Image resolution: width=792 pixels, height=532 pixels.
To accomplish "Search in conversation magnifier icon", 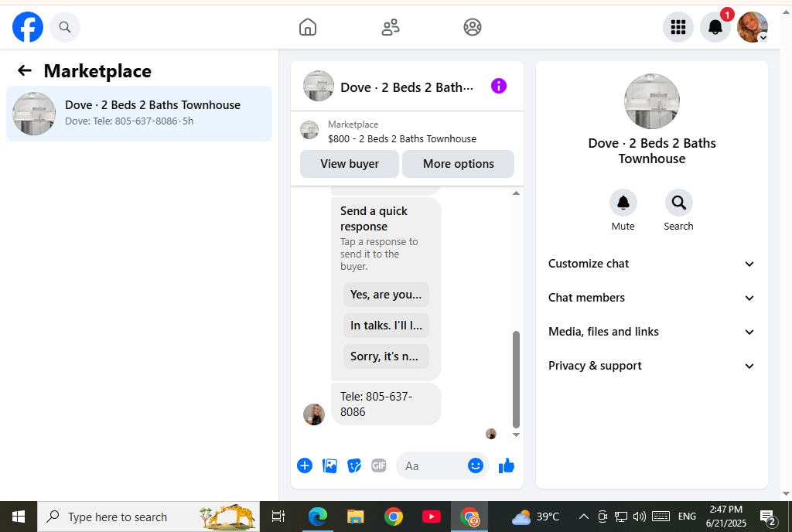I will 678,203.
